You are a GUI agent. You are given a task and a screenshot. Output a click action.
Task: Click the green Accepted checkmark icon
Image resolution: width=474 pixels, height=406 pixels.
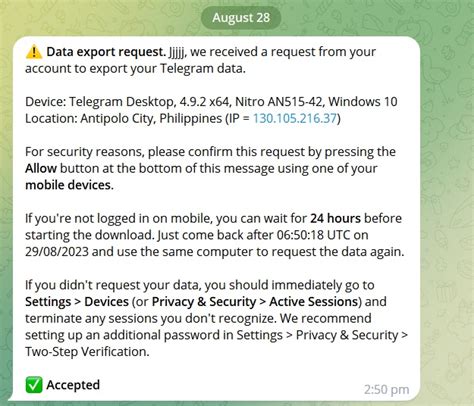tap(34, 385)
